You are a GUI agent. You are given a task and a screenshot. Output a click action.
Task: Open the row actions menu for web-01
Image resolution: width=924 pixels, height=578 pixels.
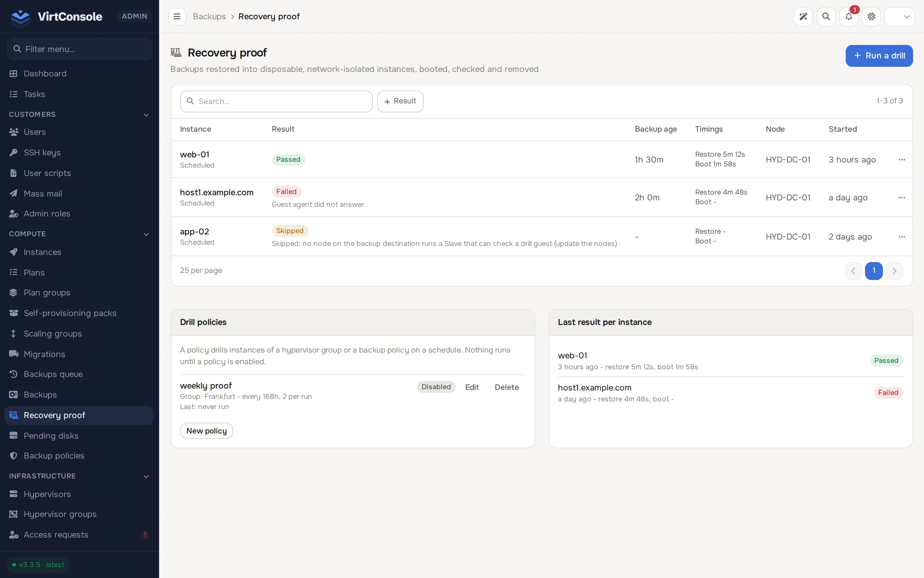click(902, 159)
